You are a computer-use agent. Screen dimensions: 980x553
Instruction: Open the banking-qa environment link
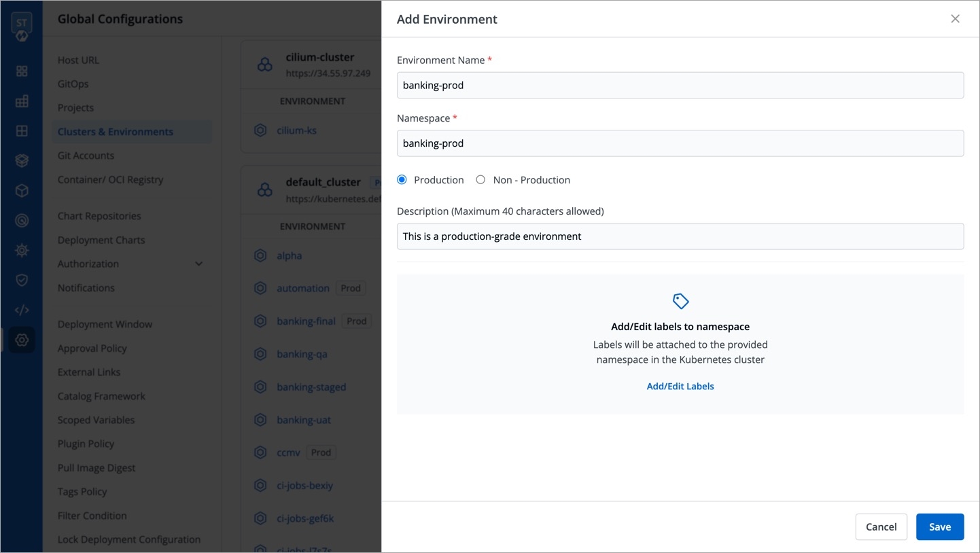pos(302,354)
